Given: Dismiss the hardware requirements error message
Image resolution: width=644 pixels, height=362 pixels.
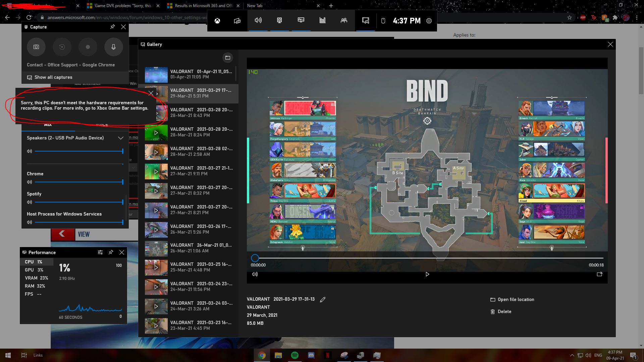Looking at the screenshot, I should [151, 93].
